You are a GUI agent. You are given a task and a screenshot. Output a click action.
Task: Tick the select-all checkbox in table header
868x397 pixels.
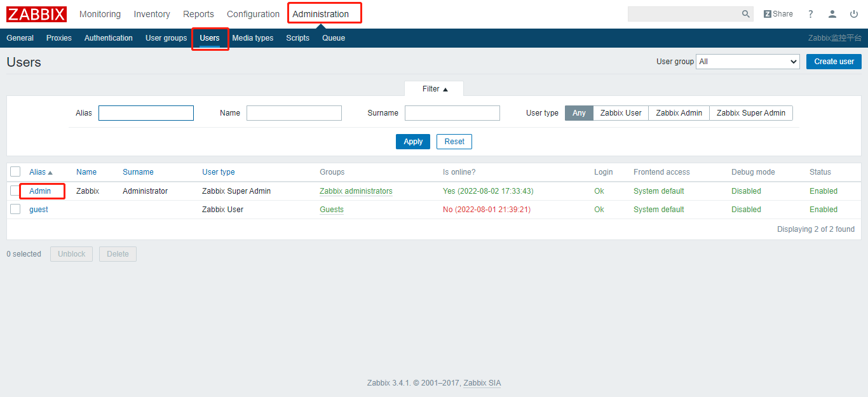(15, 172)
